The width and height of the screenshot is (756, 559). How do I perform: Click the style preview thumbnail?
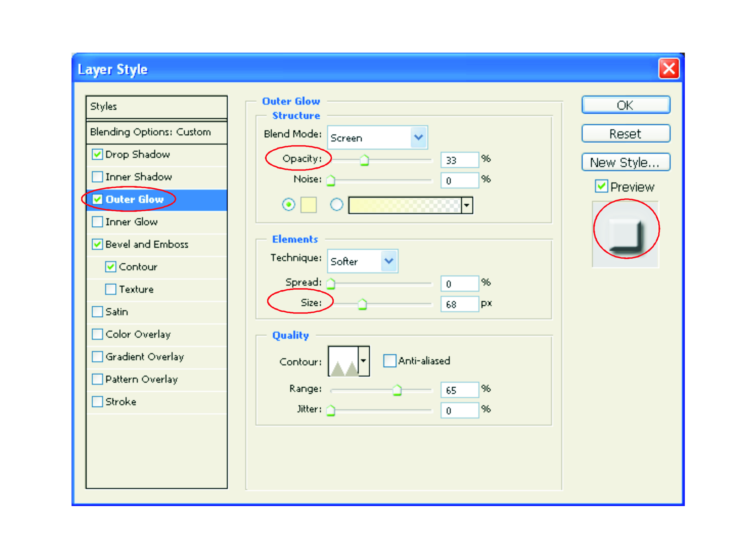[x=625, y=234]
